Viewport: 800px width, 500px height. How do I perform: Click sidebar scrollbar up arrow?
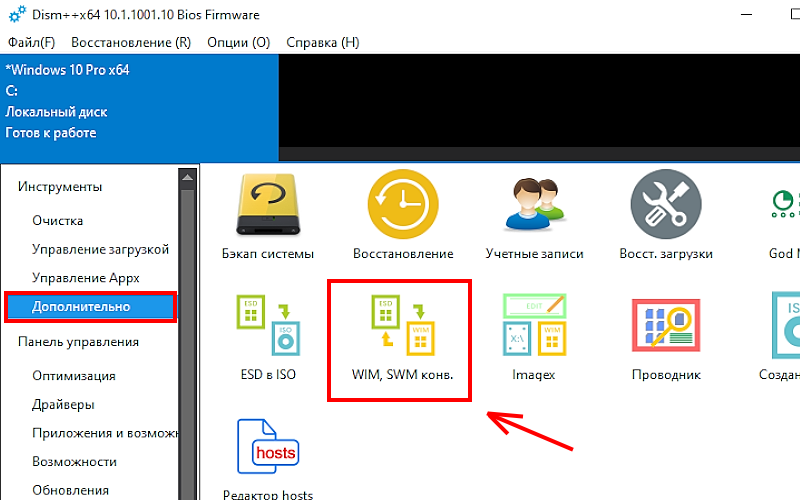[x=187, y=178]
